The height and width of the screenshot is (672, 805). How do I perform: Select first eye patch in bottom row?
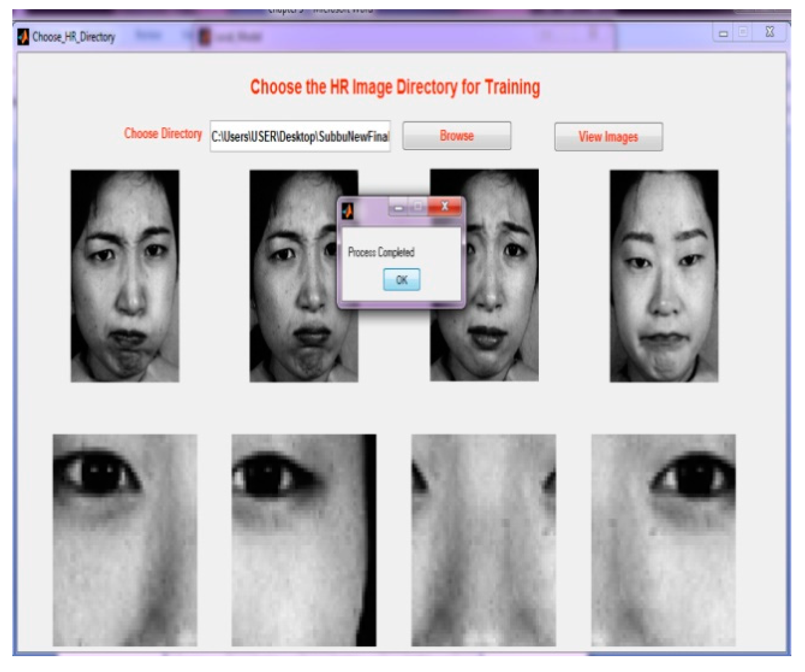[x=125, y=540]
